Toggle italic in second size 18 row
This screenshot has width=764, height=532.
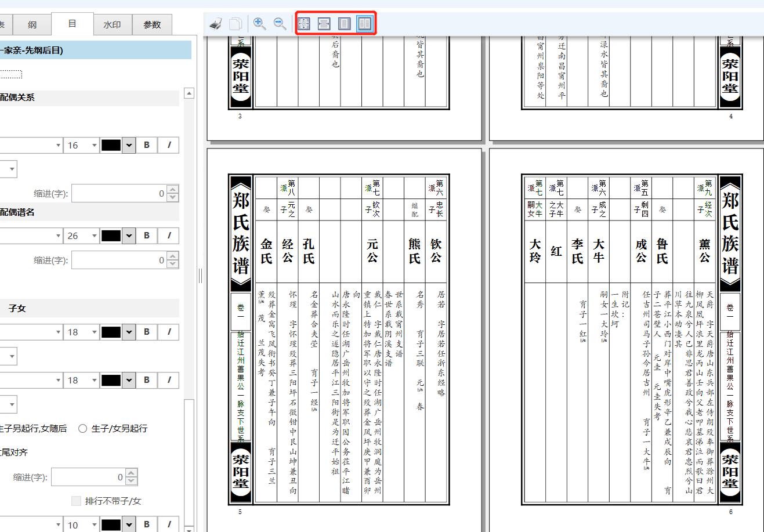coord(169,380)
